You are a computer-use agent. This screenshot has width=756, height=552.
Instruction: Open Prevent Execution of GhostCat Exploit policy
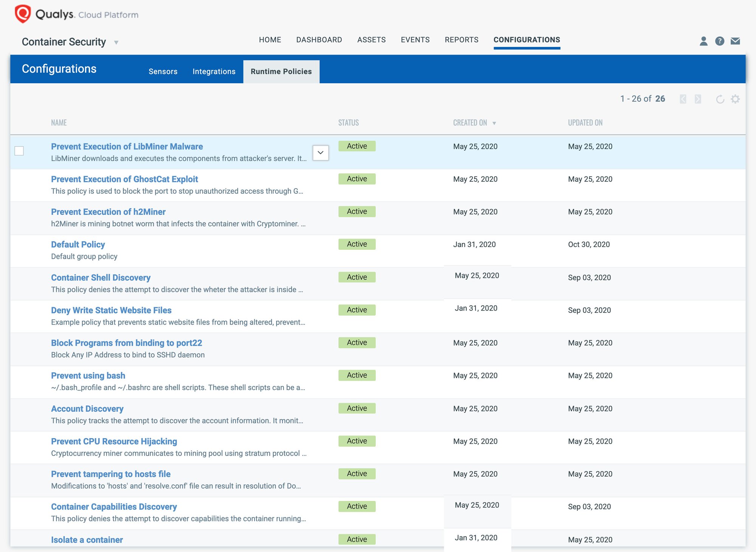[124, 179]
